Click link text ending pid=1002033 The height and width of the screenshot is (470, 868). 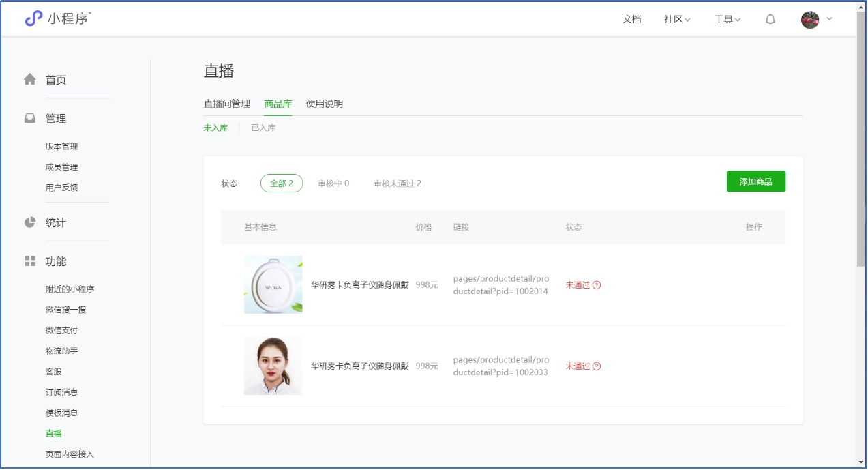501,366
